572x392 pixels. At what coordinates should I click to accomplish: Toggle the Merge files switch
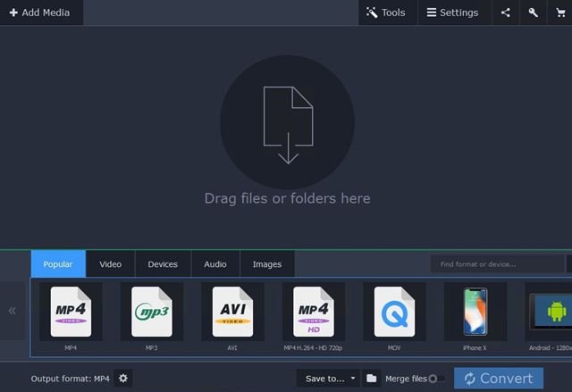[437, 379]
